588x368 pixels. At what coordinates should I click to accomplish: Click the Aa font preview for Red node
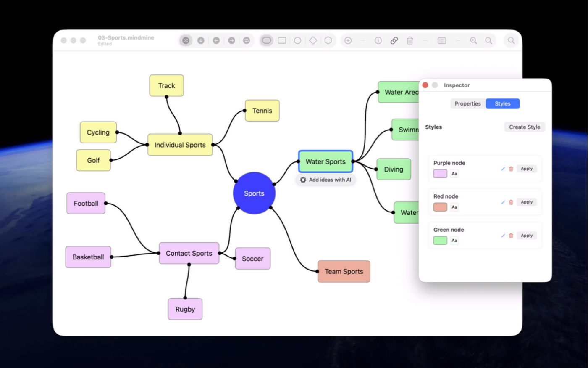click(x=454, y=207)
